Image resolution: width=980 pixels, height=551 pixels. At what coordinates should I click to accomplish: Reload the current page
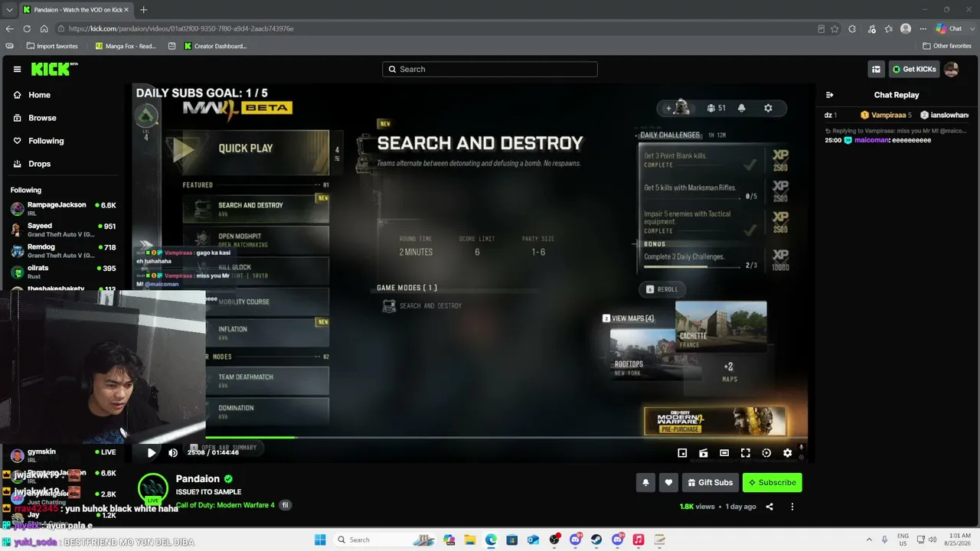(27, 29)
